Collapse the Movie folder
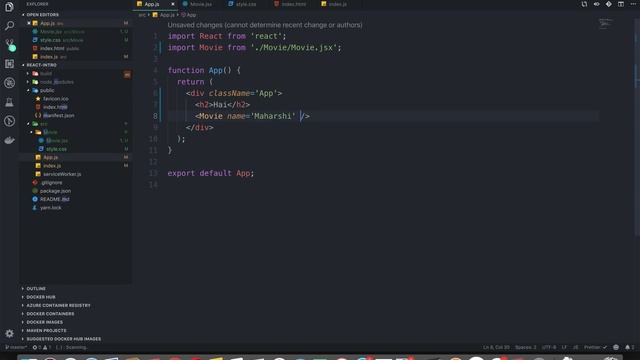 point(50,132)
